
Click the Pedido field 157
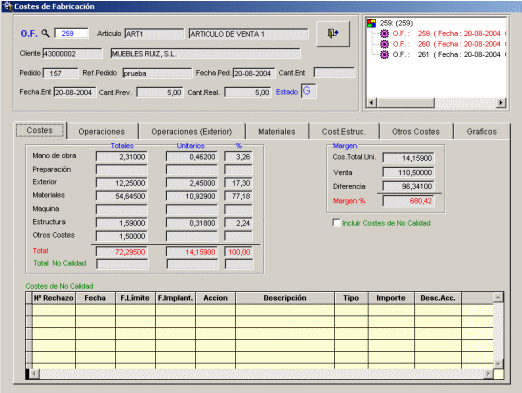[x=61, y=73]
